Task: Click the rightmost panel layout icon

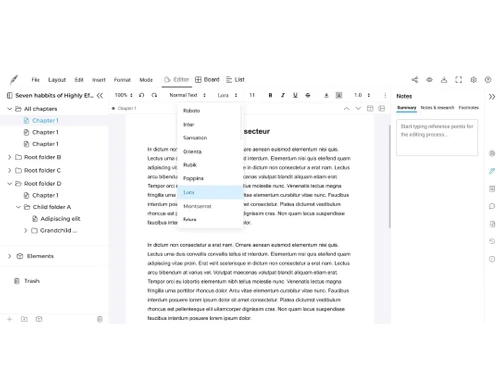Action: pos(382,108)
